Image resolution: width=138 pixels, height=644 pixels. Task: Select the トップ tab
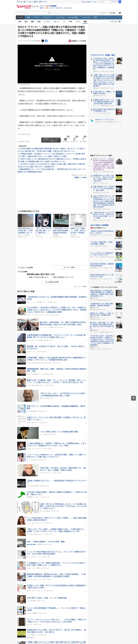click(20, 17)
